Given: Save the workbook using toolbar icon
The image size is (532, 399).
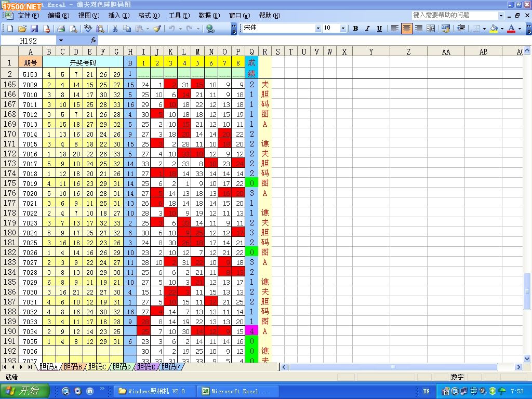Looking at the screenshot, I should coord(34,29).
